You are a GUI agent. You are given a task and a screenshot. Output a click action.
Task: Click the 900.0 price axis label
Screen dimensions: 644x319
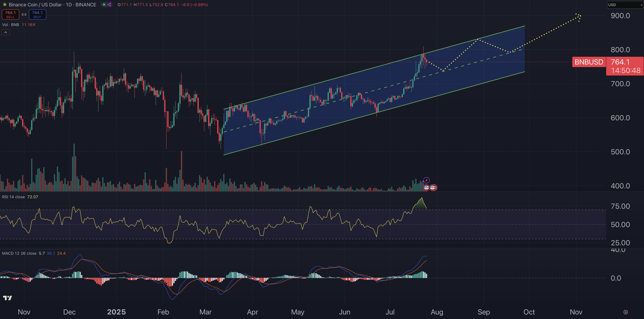coord(620,16)
